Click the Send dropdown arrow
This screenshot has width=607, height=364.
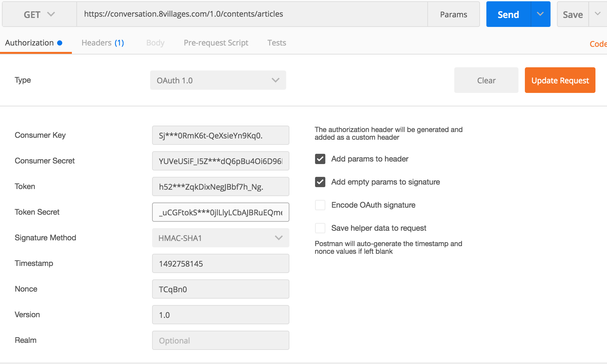(540, 14)
